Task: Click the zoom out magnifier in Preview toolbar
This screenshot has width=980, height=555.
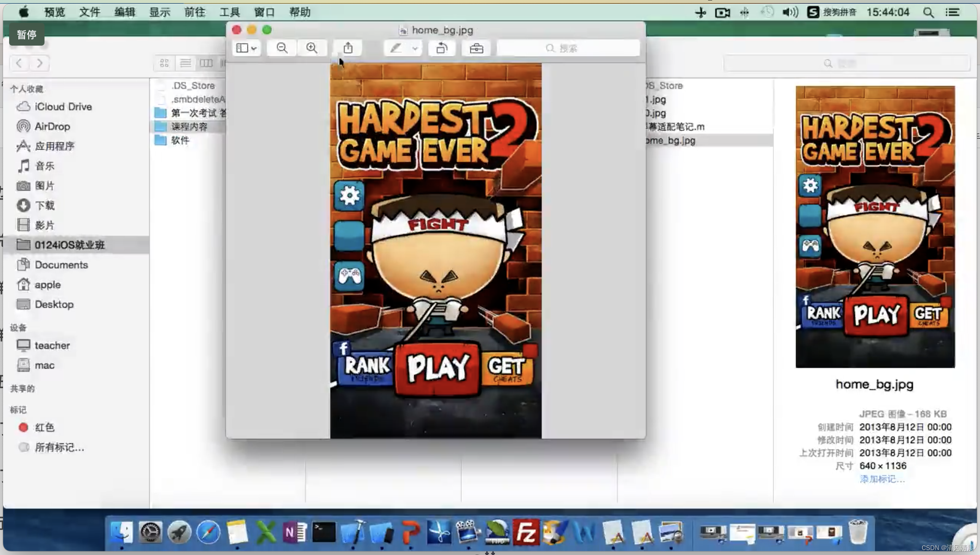Action: pos(282,48)
